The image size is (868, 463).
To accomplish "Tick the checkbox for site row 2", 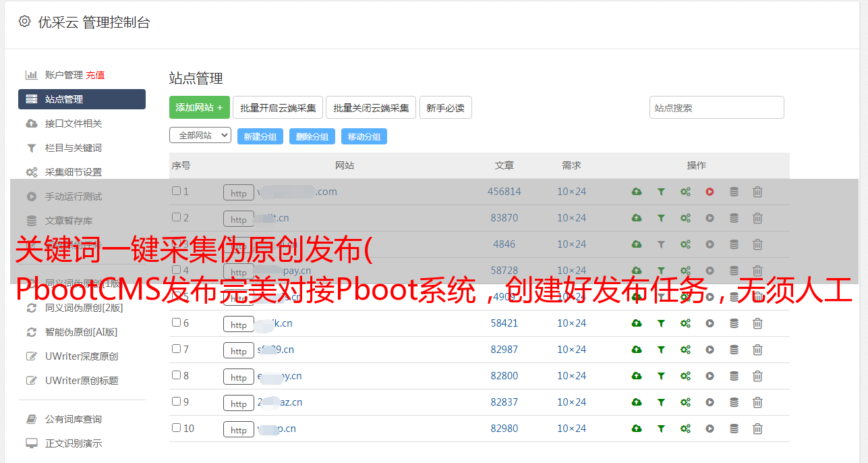I will tap(177, 217).
